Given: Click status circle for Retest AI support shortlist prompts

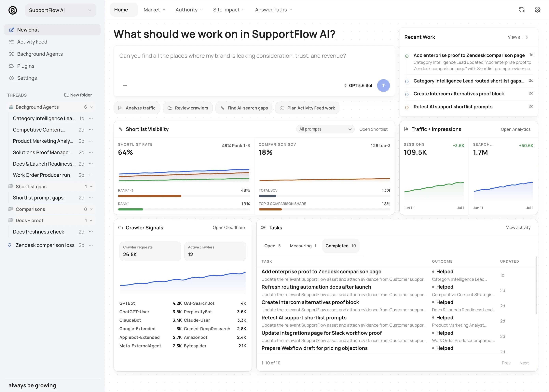Looking at the screenshot, I should click(407, 107).
